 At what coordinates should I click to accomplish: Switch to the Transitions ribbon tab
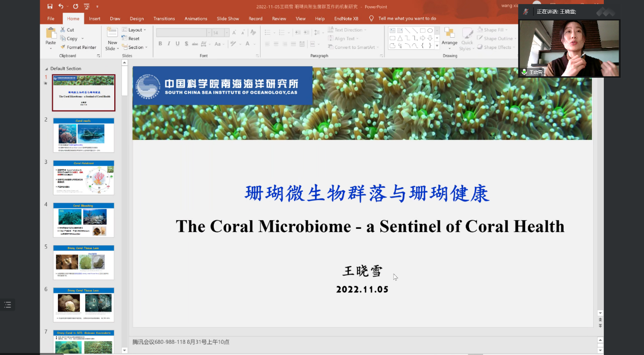click(x=164, y=19)
